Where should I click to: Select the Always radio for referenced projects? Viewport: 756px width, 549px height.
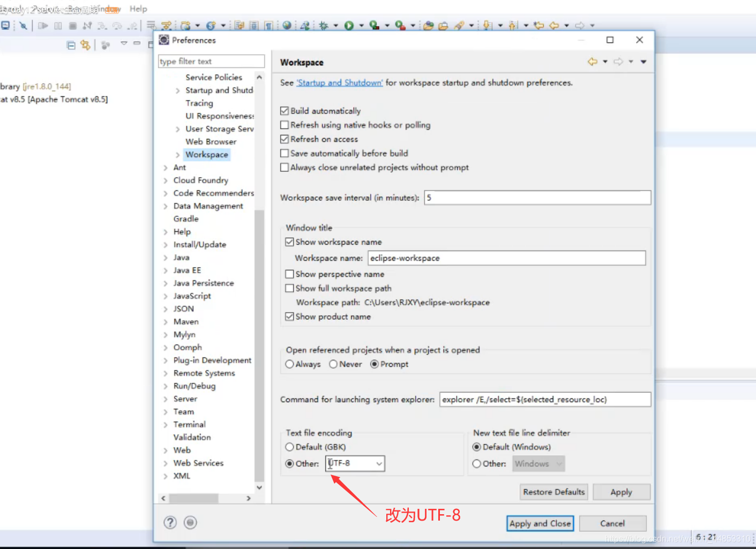290,364
